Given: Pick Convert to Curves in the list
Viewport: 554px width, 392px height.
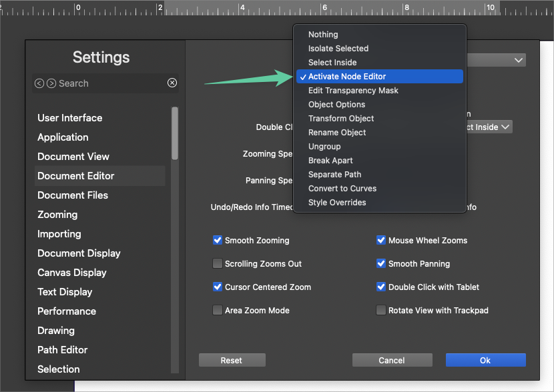Looking at the screenshot, I should [342, 189].
